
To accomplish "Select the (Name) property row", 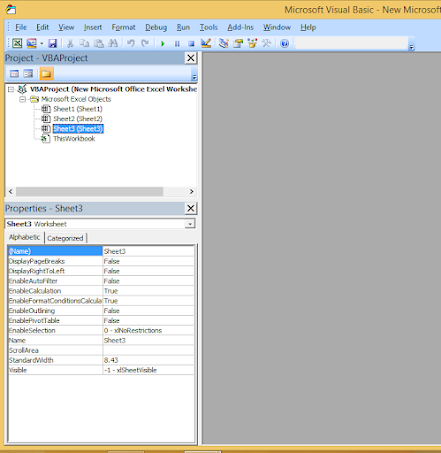I will point(101,251).
